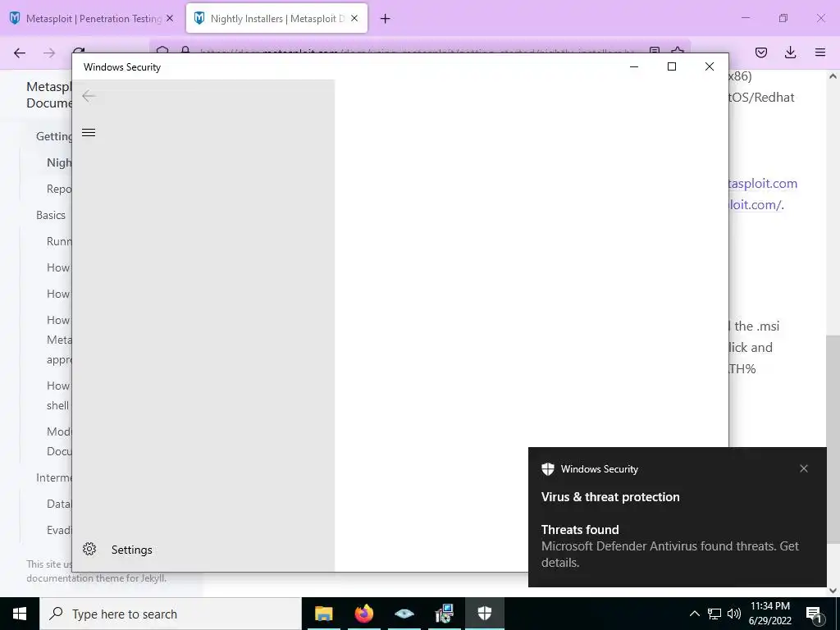Show hidden system tray icons
This screenshot has width=840, height=630.
694,614
